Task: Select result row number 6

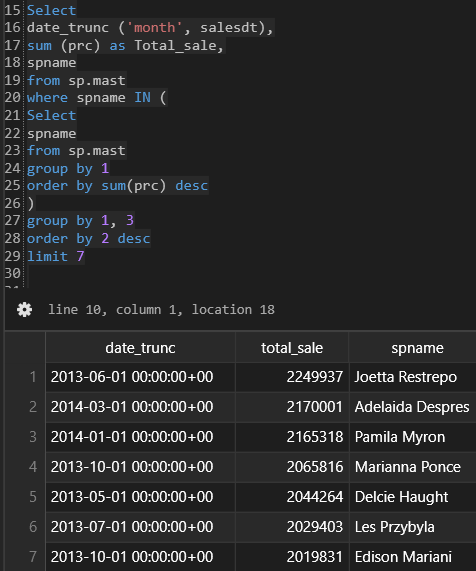Action: (33, 527)
